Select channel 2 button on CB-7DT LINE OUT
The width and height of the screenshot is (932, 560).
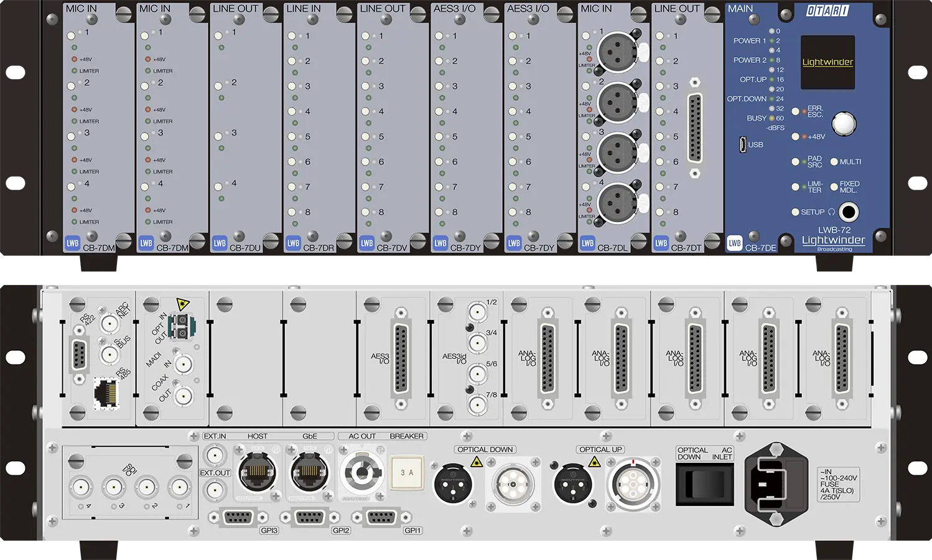click(x=659, y=61)
